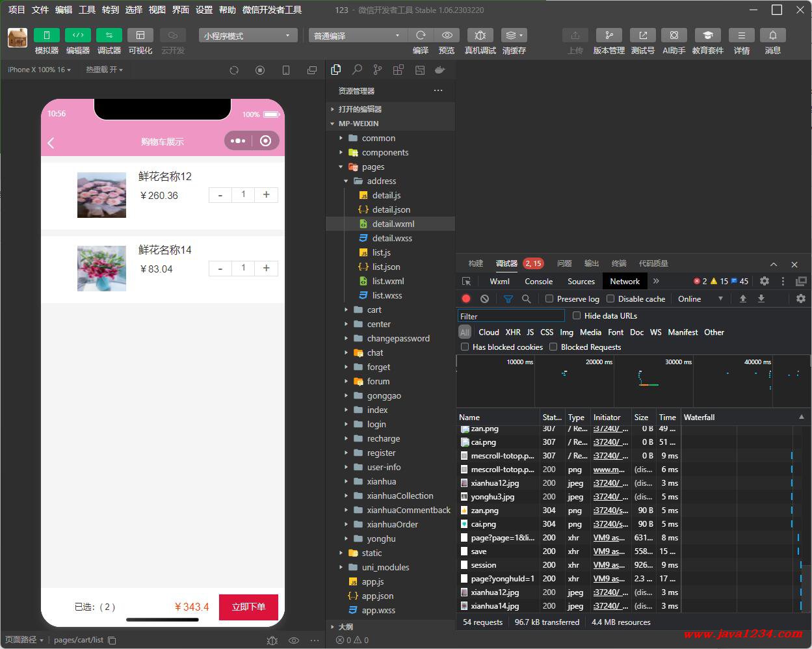The image size is (812, 649).
Task: Start real device debugging (真机调试)
Action: pyautogui.click(x=480, y=35)
